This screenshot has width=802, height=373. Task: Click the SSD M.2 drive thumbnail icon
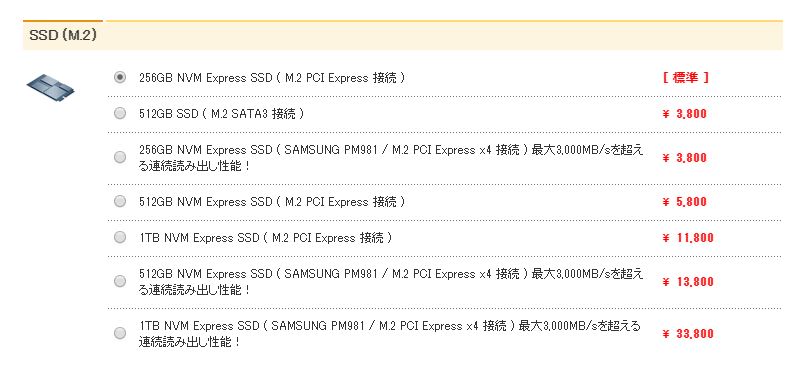[x=50, y=86]
